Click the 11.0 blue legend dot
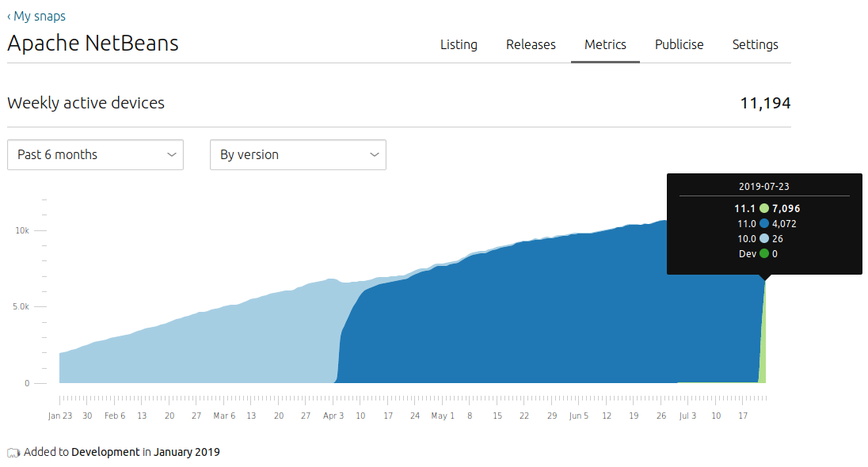This screenshot has width=868, height=467. 764,223
